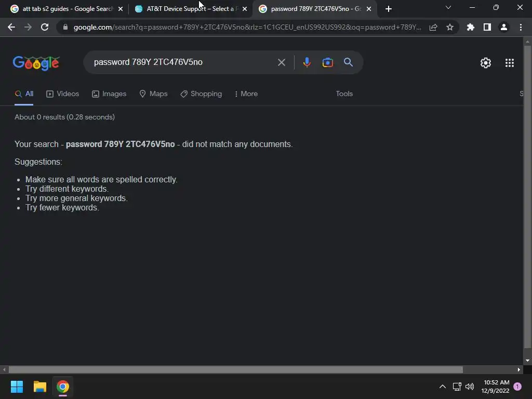Screen dimensions: 532x399
Task: Submit search with magnifier icon
Action: [x=348, y=62]
